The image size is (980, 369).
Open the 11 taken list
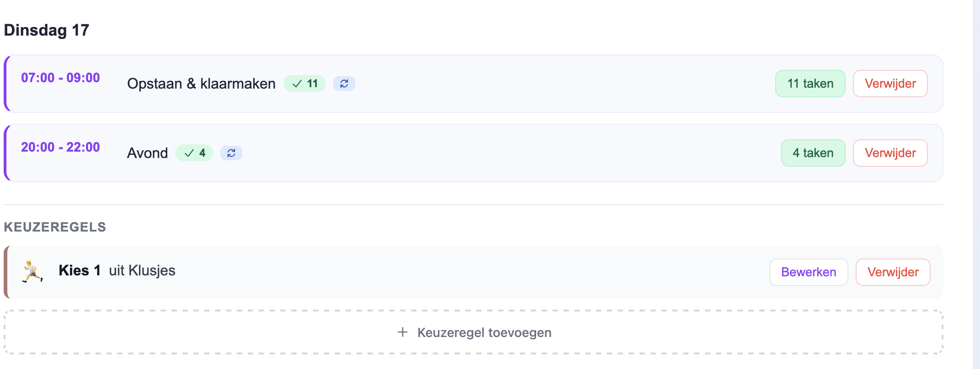tap(810, 84)
